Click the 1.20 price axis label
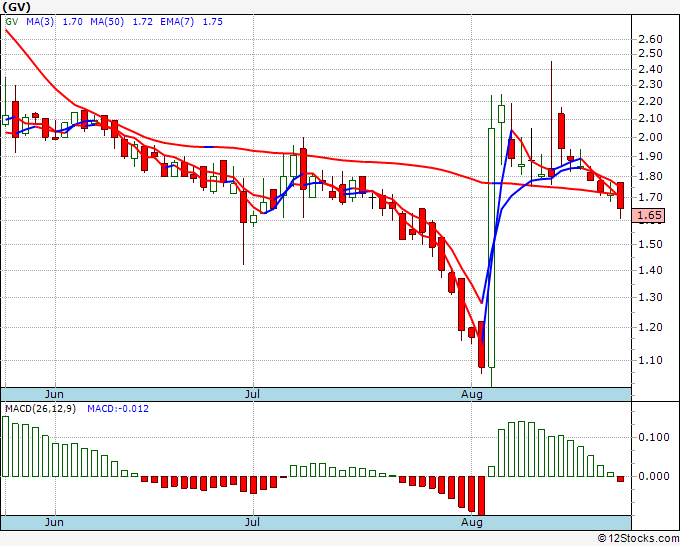The width and height of the screenshot is (680, 546). point(650,327)
